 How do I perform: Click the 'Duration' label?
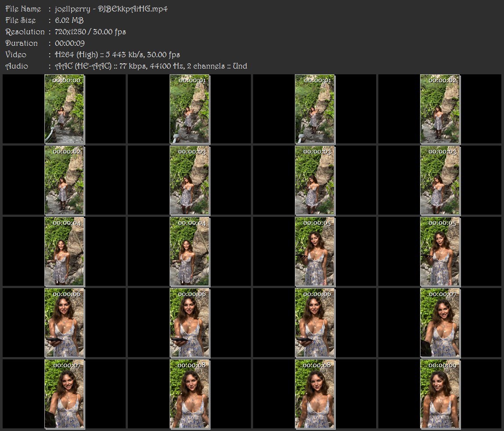(x=21, y=43)
